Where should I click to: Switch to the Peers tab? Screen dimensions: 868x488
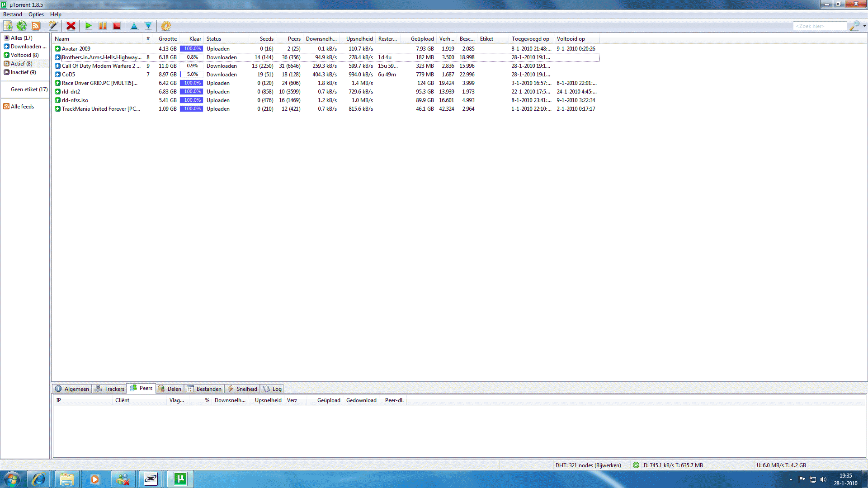[x=142, y=388]
